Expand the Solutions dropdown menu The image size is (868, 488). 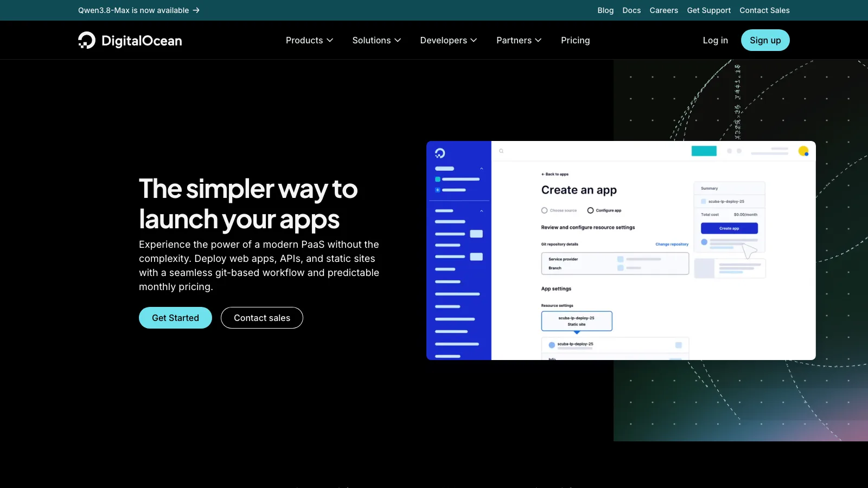pos(376,40)
